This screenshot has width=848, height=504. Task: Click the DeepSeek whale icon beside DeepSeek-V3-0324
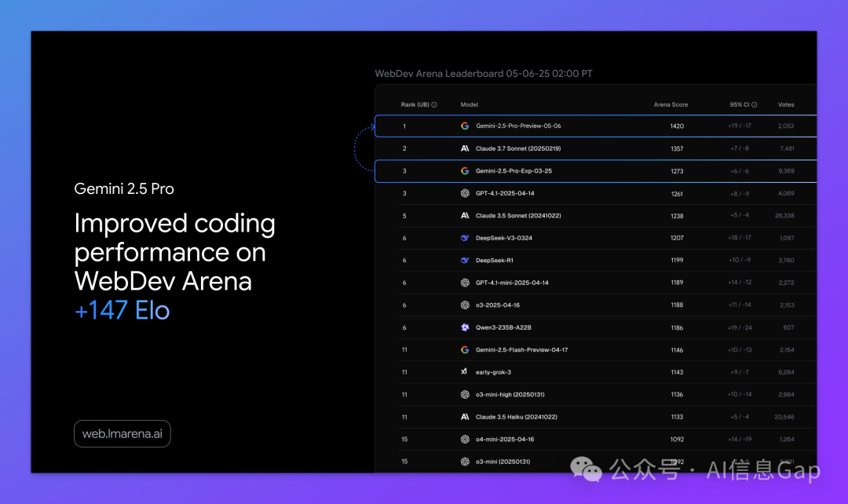click(x=465, y=238)
